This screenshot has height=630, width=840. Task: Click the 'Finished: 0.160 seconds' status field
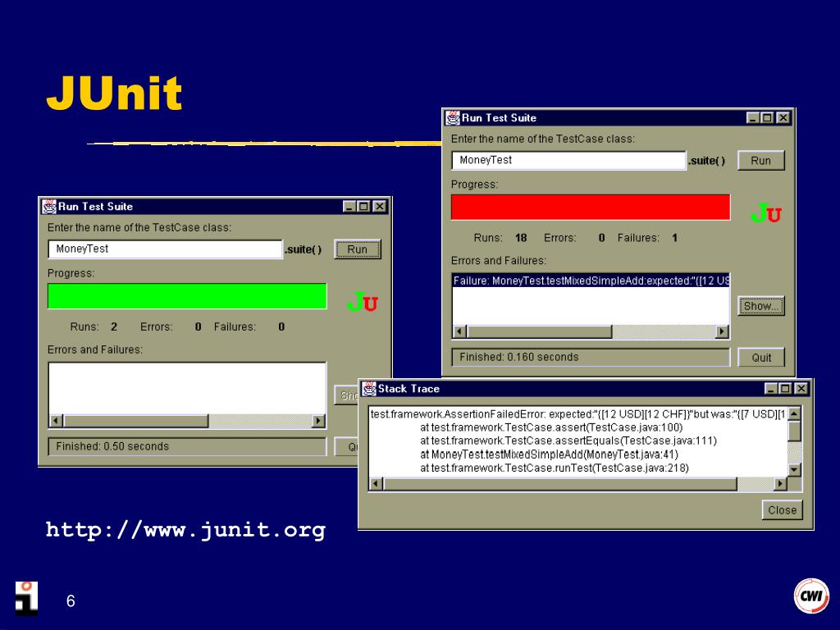point(591,358)
